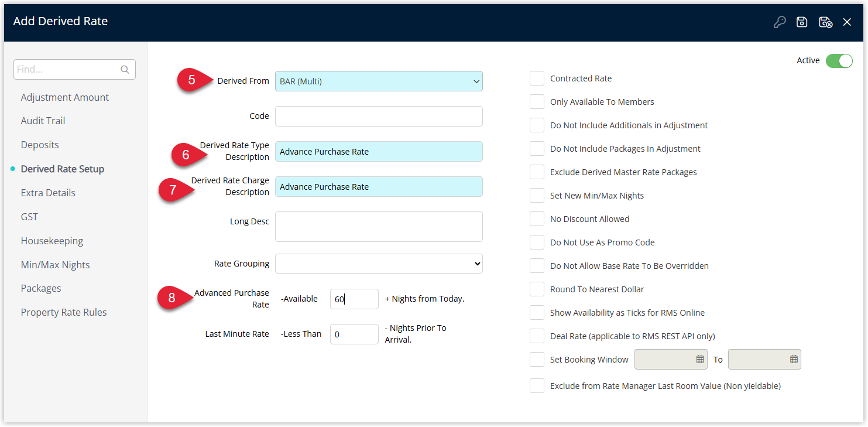Open Min/Max Nights section
The image size is (868, 427).
(56, 265)
